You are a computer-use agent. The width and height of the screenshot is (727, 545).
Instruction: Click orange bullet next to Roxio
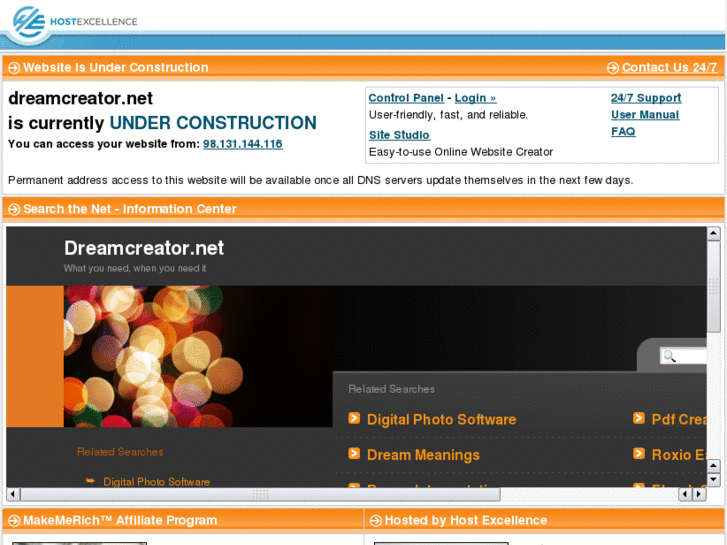(x=639, y=453)
